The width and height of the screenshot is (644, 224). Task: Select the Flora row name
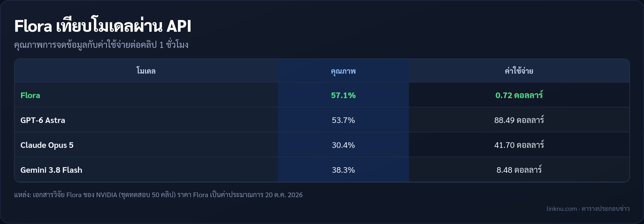click(30, 95)
